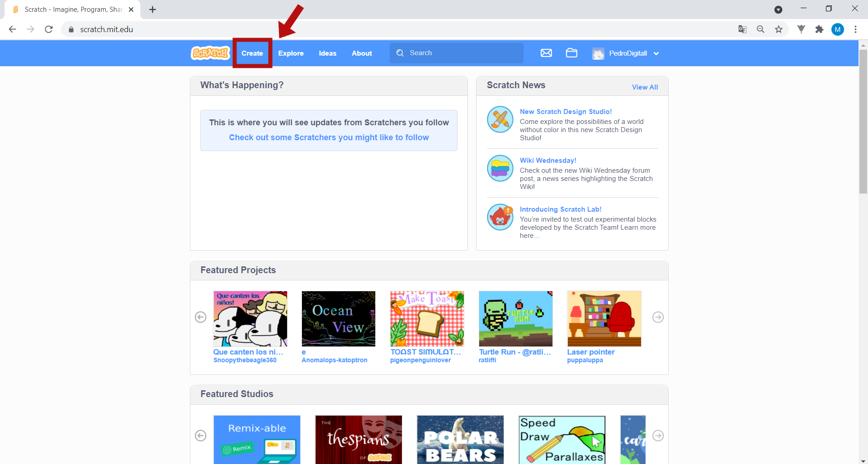Open pigeonpenguinlover author profile

tap(420, 360)
